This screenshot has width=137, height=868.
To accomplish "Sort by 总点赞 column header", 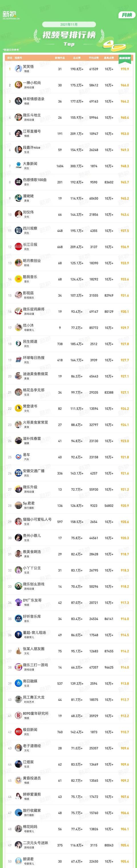I will [77, 58].
